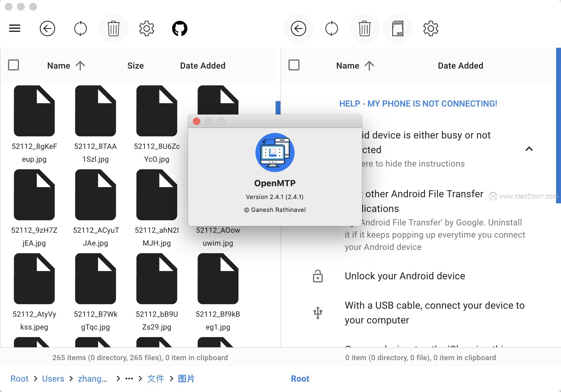The height and width of the screenshot is (392, 561).
Task: Delete selected files in left pane
Action: click(114, 28)
